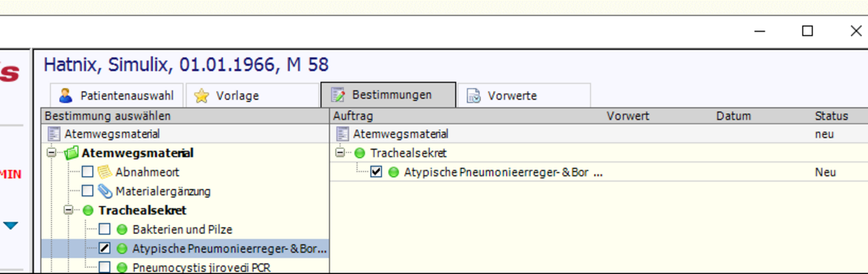Image resolution: width=868 pixels, height=274 pixels.
Task: Select bold Atemwegsmaterial tree node
Action: 138,153
